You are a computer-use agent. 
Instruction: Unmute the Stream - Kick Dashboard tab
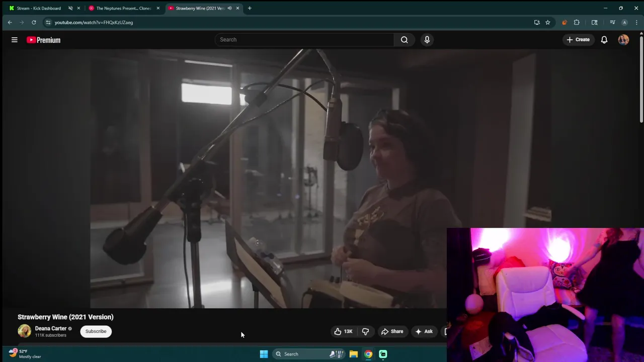[70, 8]
